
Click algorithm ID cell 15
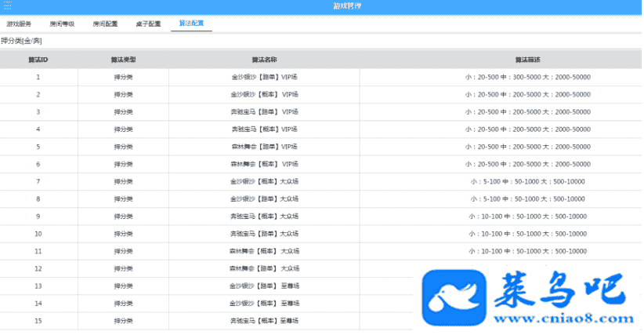(38, 321)
